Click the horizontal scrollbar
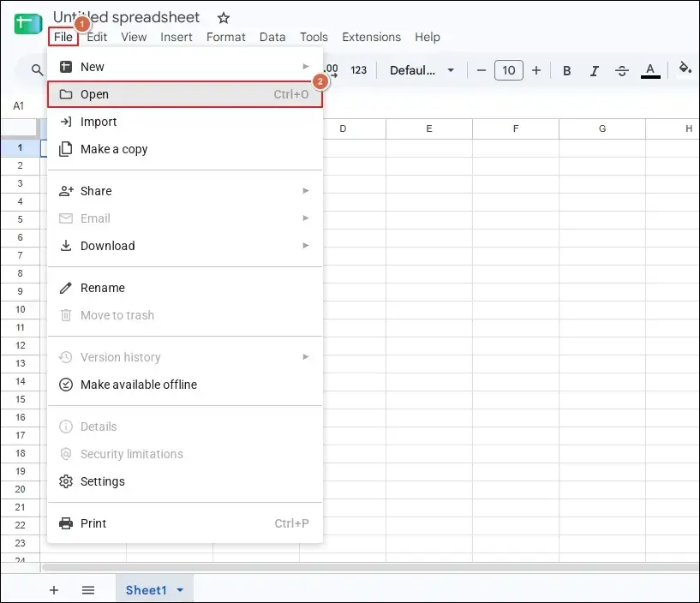 369,567
